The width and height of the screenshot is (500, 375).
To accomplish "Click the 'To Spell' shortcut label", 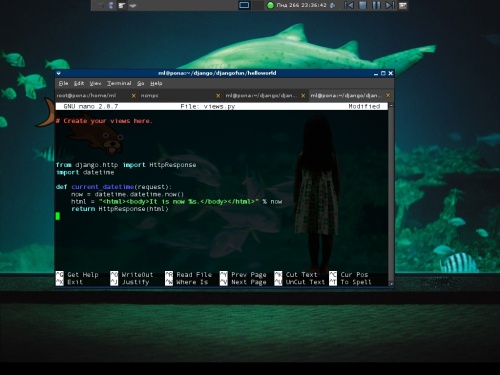I will (x=356, y=282).
